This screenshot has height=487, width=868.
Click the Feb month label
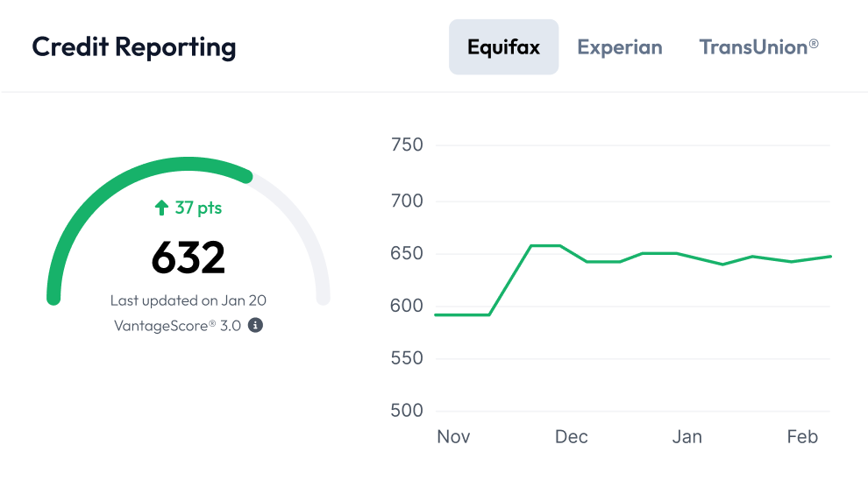[802, 436]
